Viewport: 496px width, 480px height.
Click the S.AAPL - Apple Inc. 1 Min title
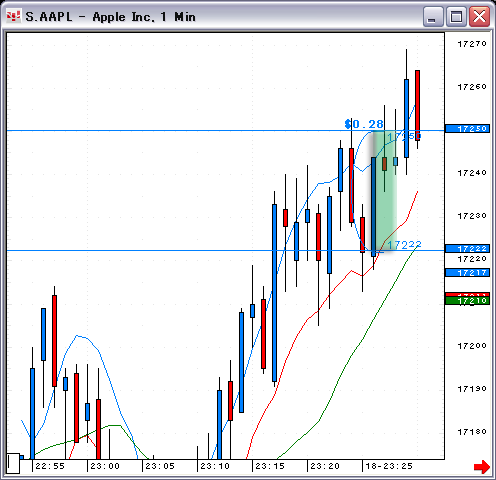[110, 17]
